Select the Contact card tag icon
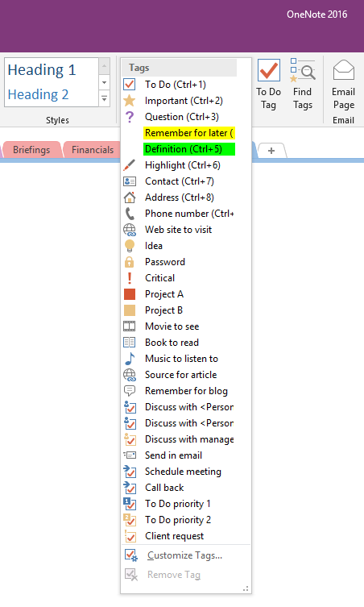364x607 pixels. 129,181
